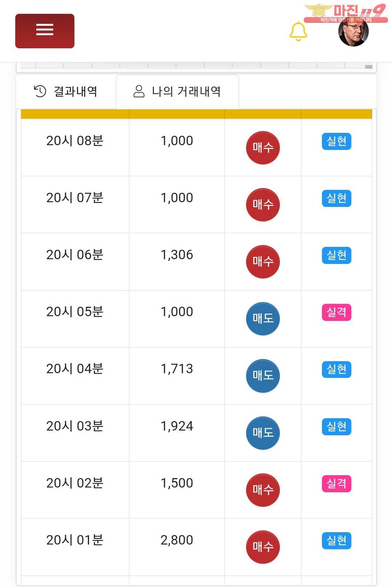392x587 pixels.
Task: Click the 매도 badge for 20시 05분
Action: (263, 318)
